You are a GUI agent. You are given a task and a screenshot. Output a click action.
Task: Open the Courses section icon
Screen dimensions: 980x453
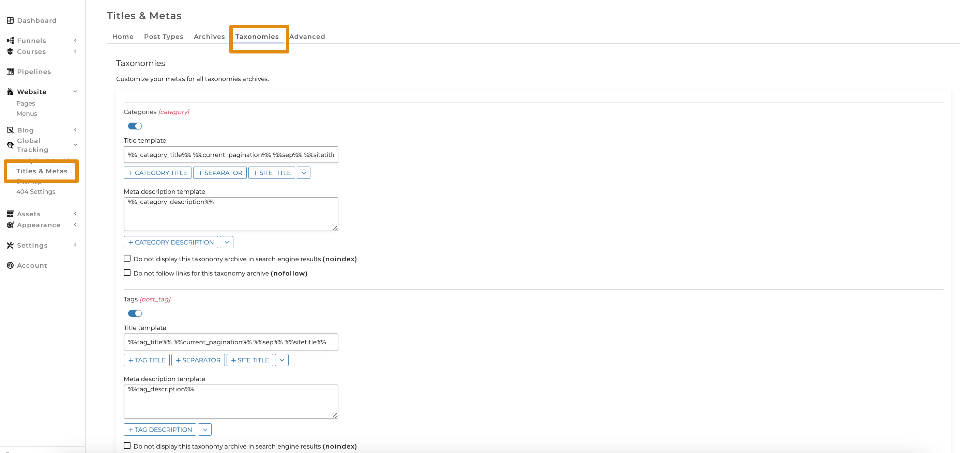(x=10, y=51)
